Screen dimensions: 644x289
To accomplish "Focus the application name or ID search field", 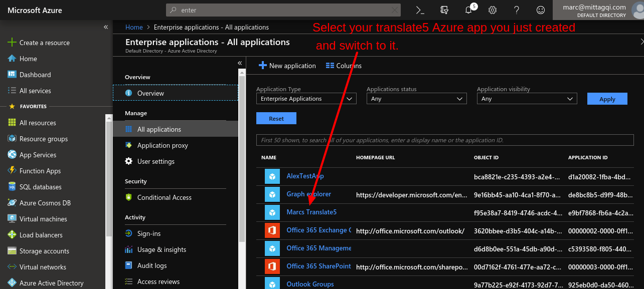I will pos(445,140).
